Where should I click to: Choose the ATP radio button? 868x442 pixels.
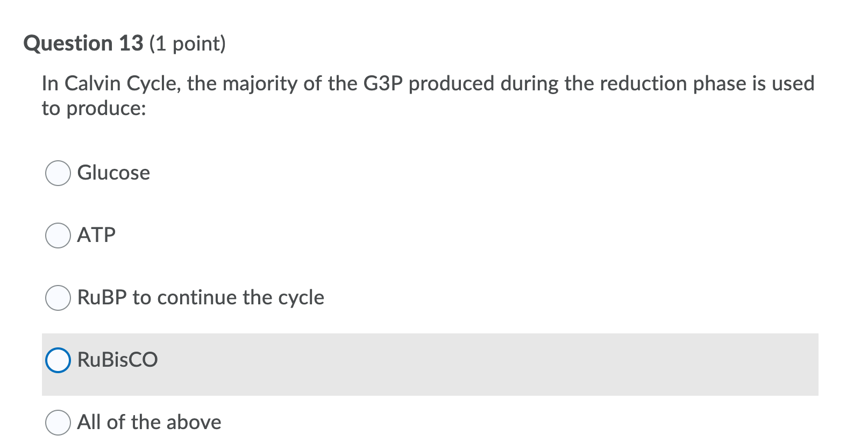(58, 236)
